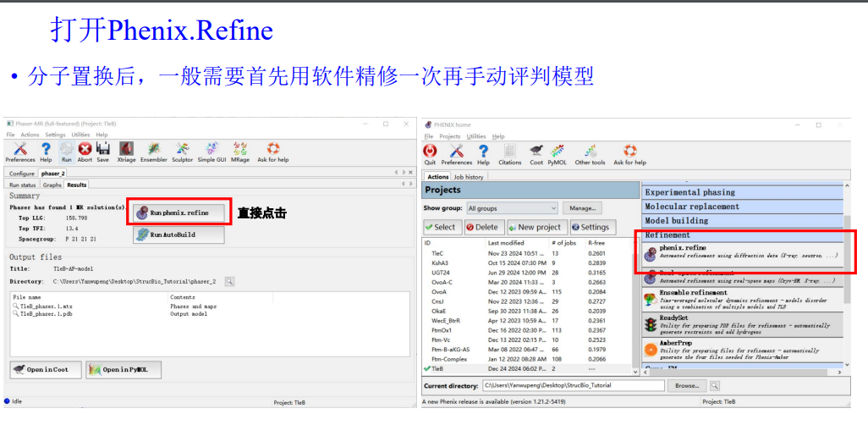Open ReadySet traffic-light tool
The image size is (868, 436).
tap(742, 325)
